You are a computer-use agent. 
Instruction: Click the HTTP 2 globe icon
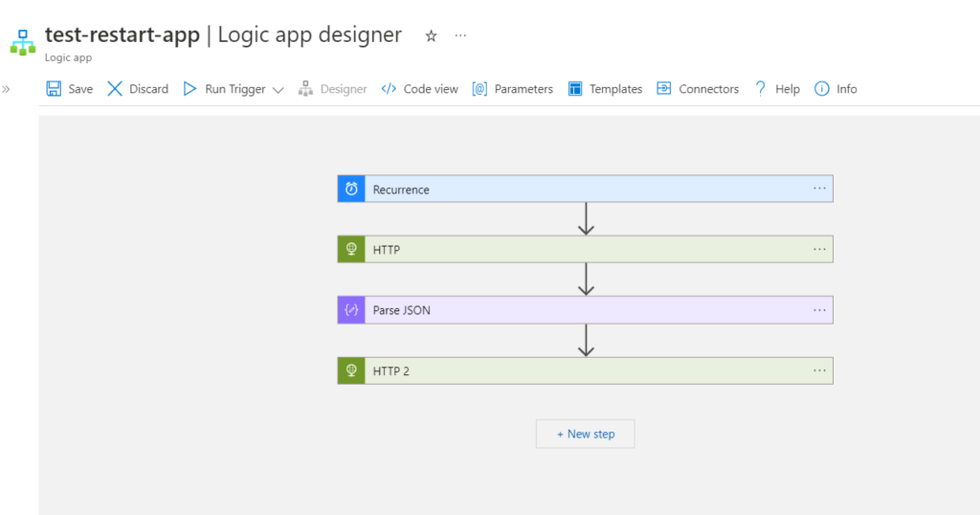click(351, 370)
